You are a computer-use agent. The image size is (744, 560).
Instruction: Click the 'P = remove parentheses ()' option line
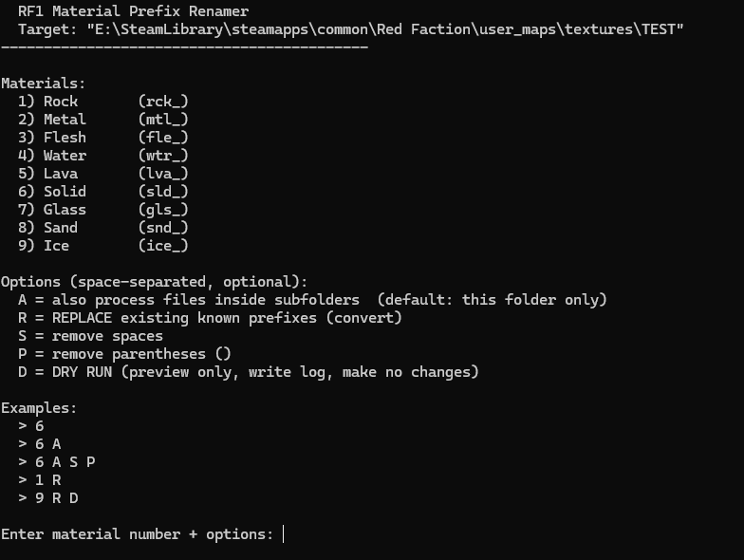pos(124,354)
